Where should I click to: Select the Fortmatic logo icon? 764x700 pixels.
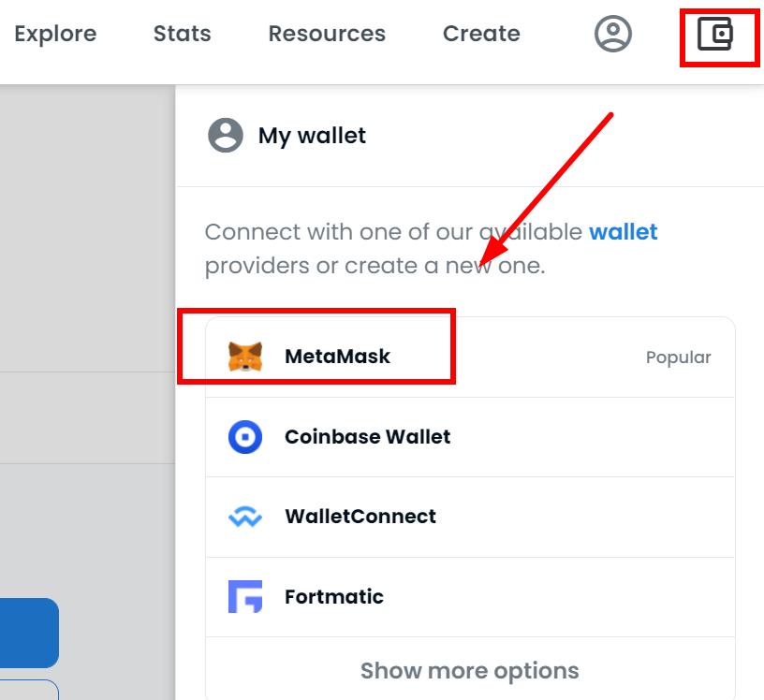tap(245, 596)
